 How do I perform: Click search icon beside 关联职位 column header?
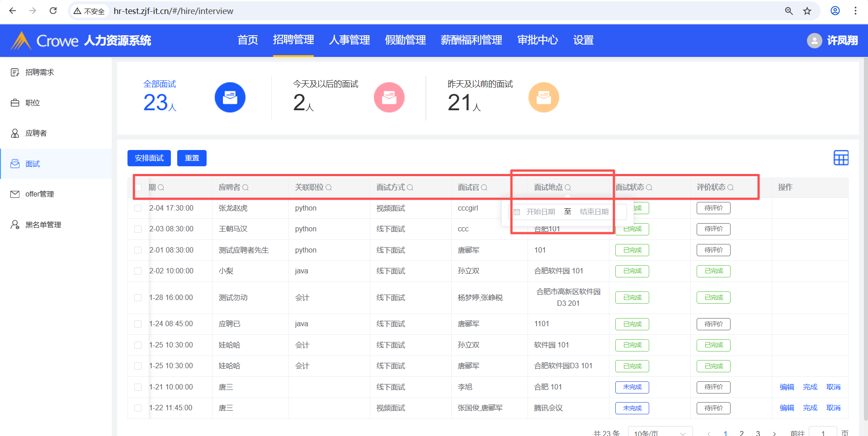click(329, 188)
